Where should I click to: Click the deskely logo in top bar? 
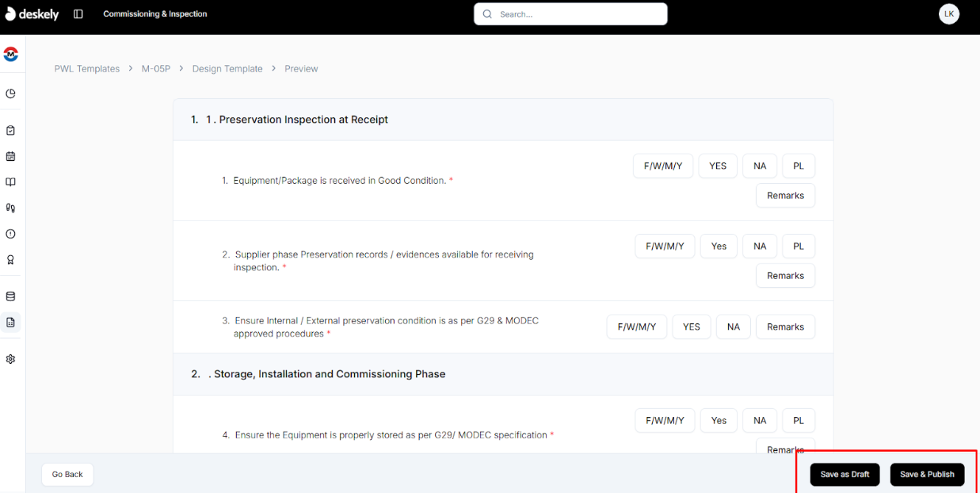[x=32, y=13]
